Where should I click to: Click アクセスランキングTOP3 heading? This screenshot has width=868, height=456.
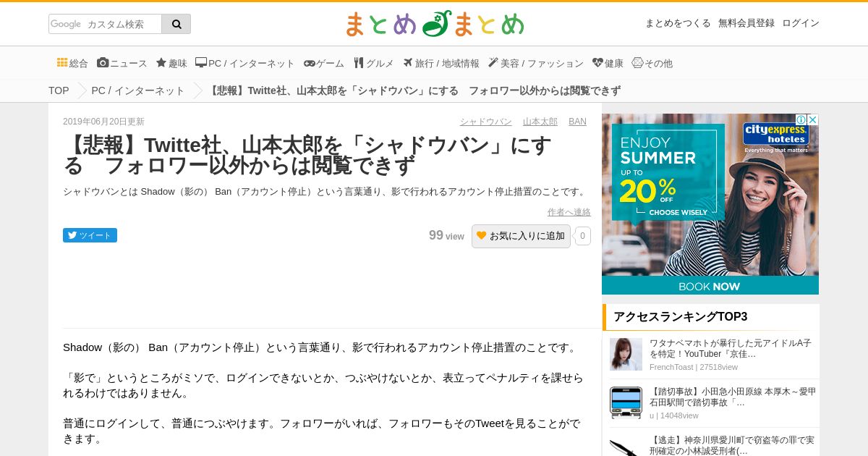coord(680,316)
